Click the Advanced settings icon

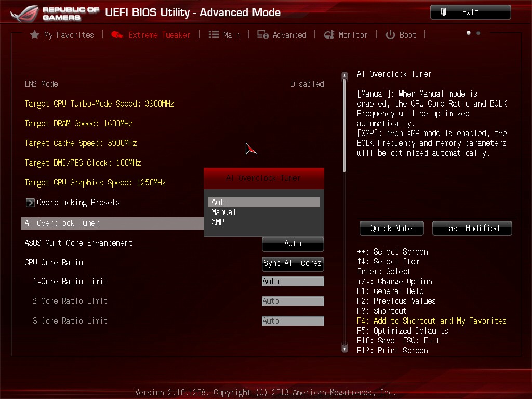click(x=262, y=35)
